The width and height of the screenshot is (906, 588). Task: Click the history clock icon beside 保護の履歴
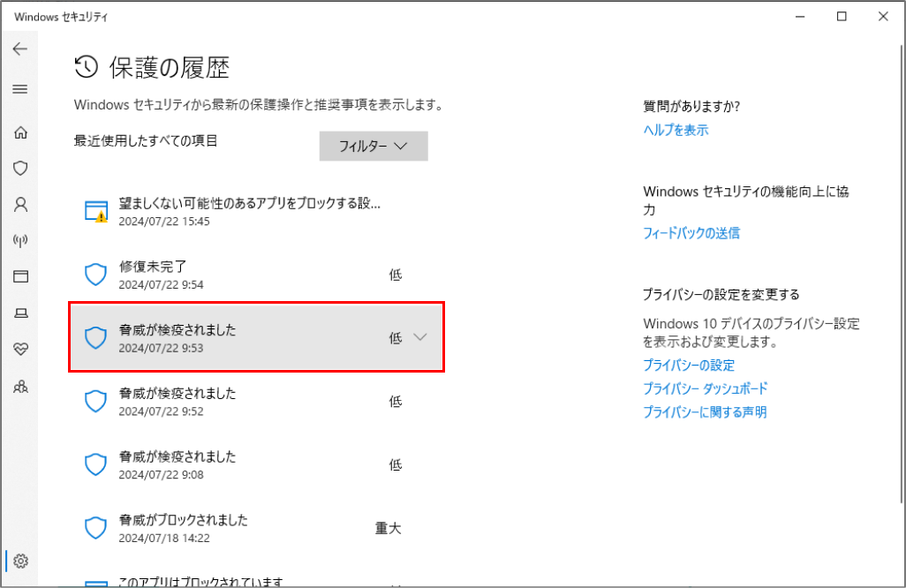coord(86,67)
